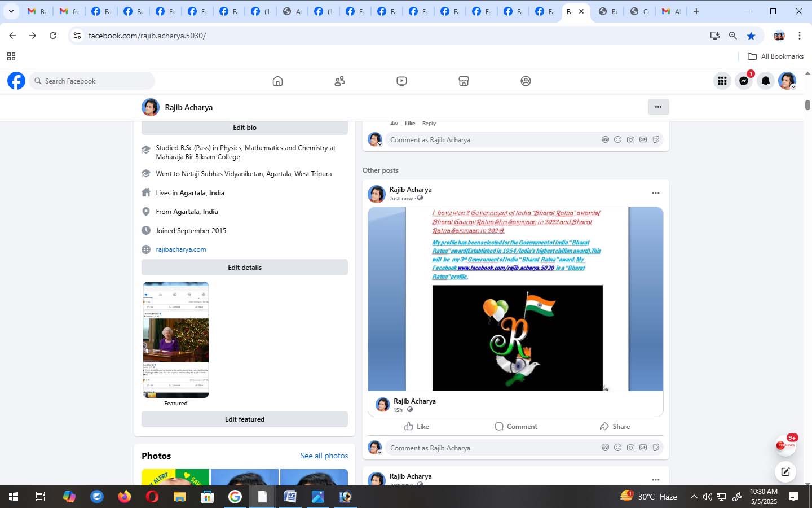
Task: Open All Bookmarks folder
Action: pos(775,56)
